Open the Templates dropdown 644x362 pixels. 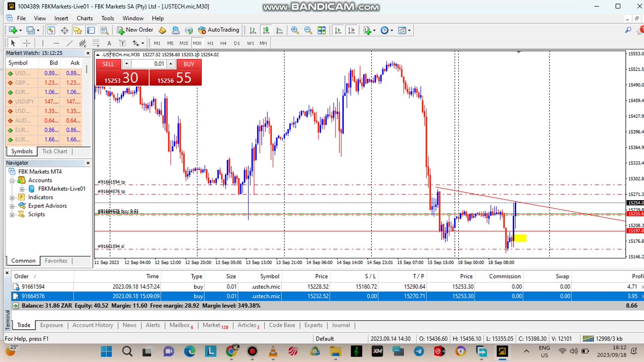tap(404, 30)
